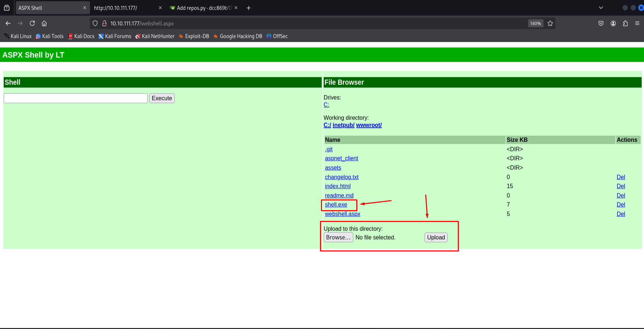Viewport: 644px width, 329px height.
Task: Delete changelog.txt using its Del link
Action: [x=621, y=177]
